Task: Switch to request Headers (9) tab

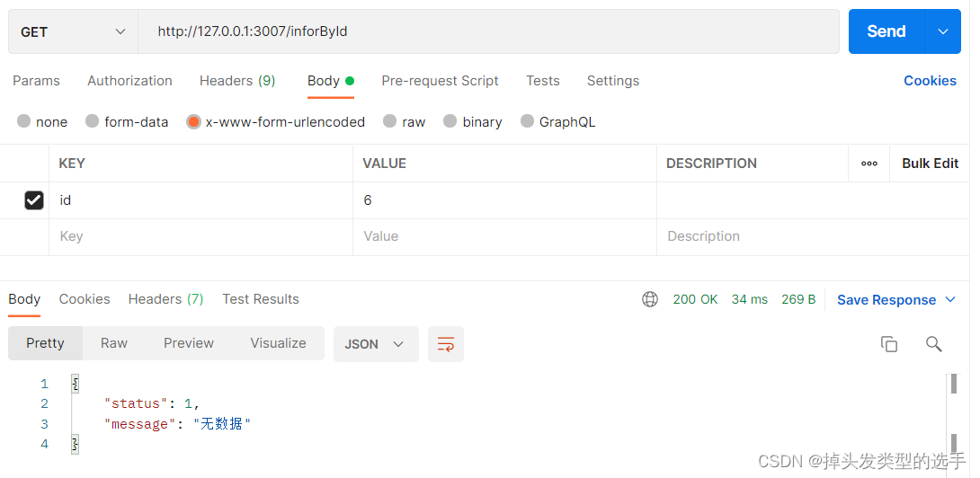Action: click(236, 81)
